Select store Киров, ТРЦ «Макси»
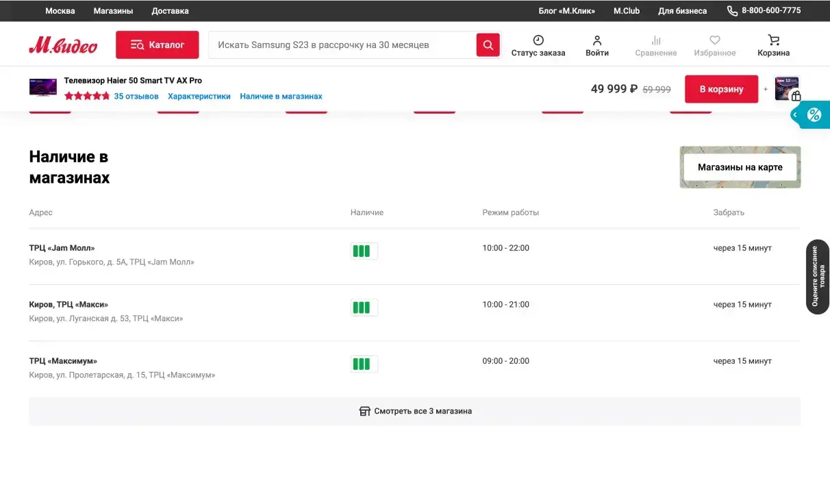Viewport: 830px width, 504px height. [x=68, y=304]
